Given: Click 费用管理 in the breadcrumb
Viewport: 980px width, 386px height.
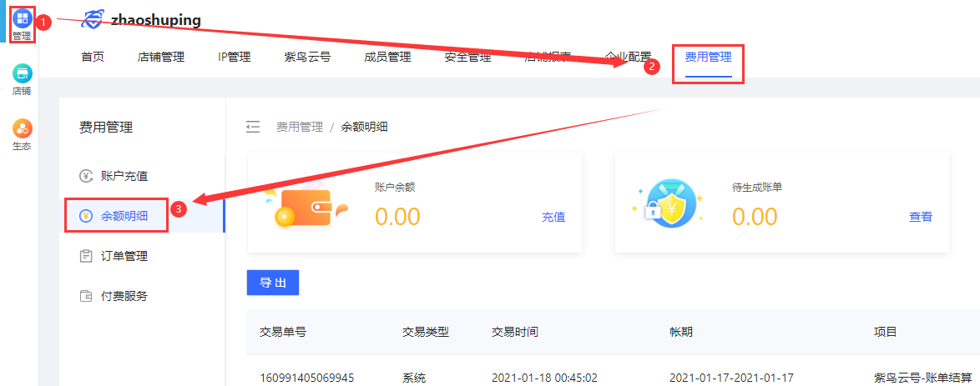Looking at the screenshot, I should [x=300, y=128].
